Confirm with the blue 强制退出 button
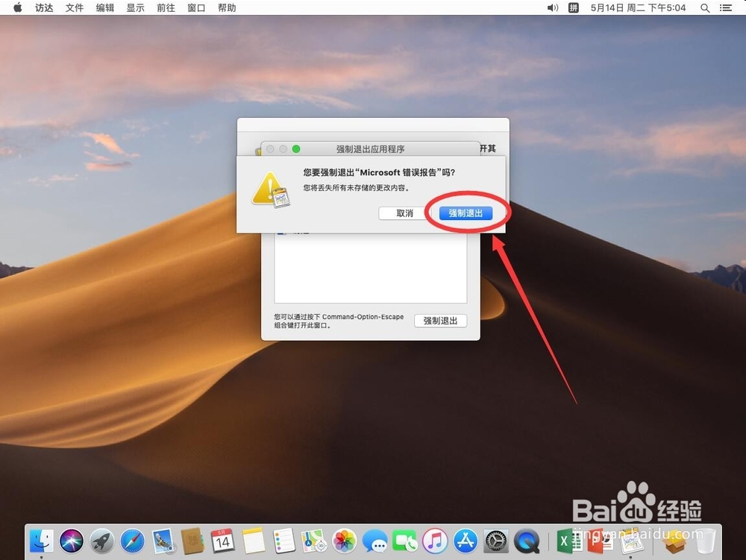 (x=466, y=213)
